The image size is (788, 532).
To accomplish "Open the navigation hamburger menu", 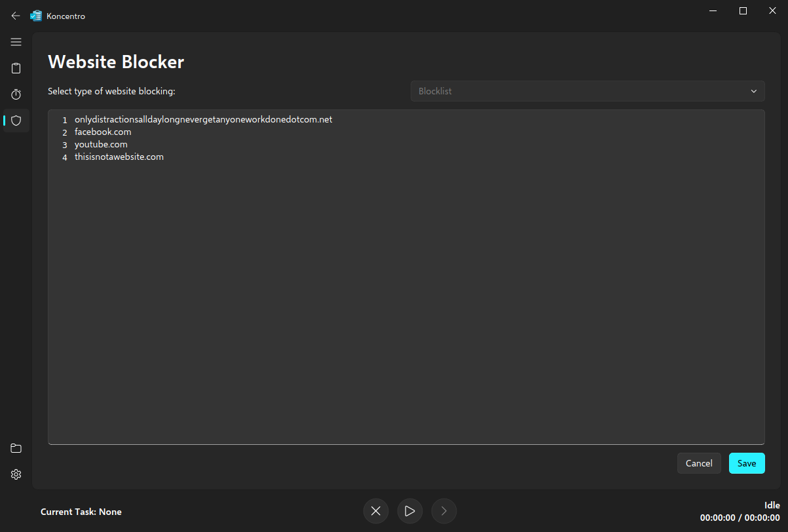I will (x=16, y=42).
